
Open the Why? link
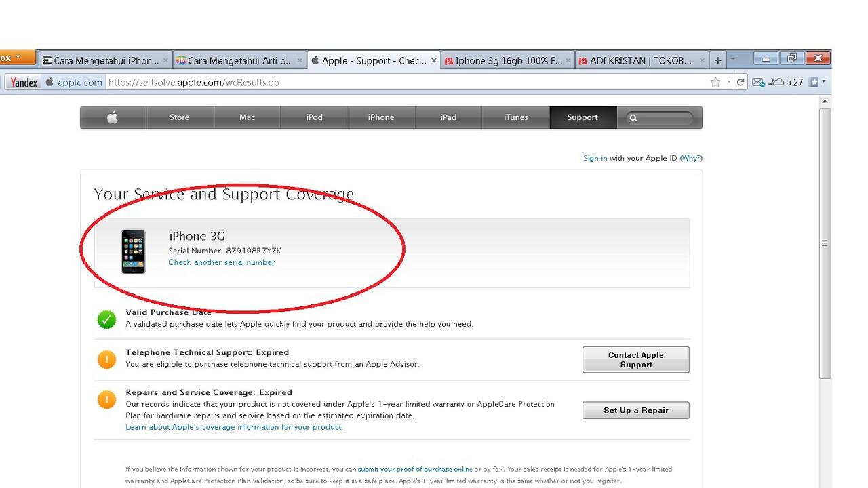tap(691, 158)
